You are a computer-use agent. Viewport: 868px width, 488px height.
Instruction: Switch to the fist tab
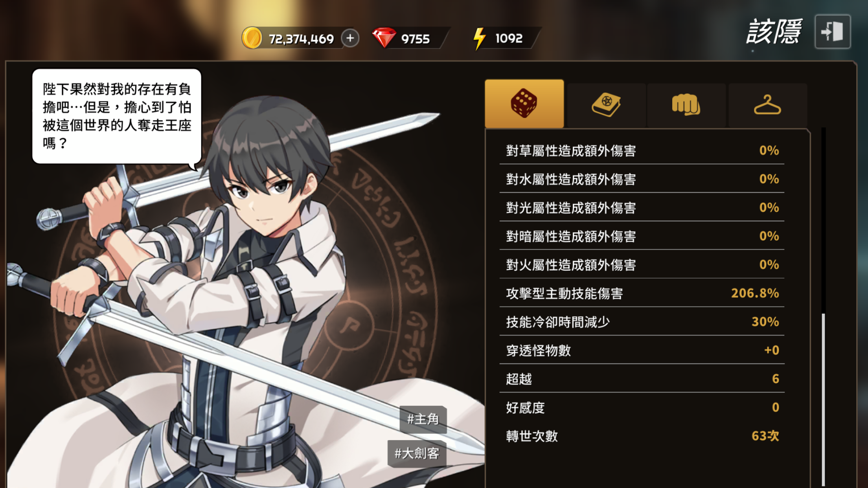(x=686, y=105)
